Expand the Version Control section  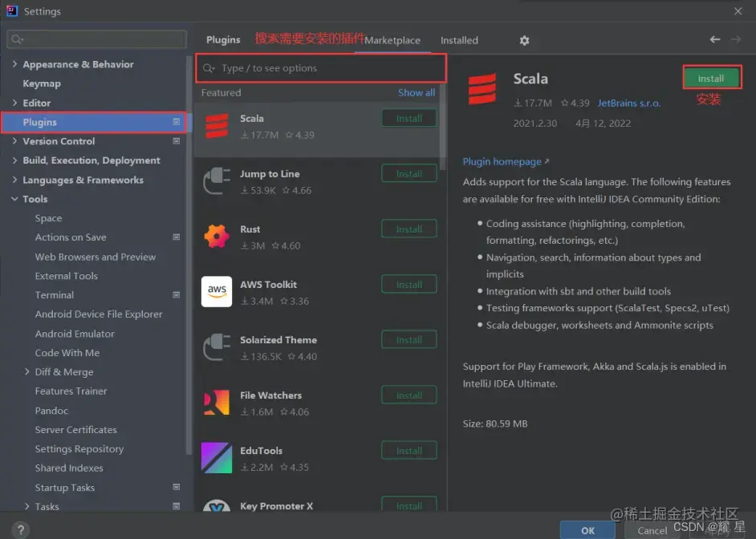click(14, 141)
